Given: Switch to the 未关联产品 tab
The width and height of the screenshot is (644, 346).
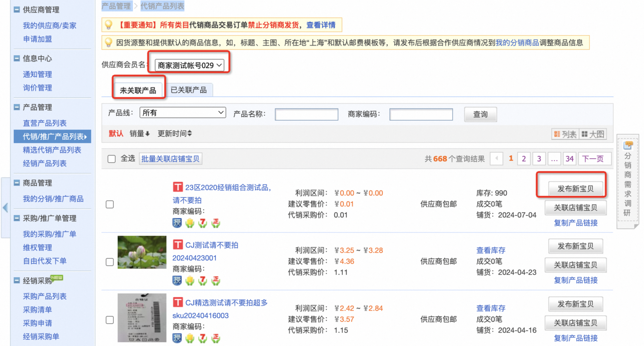Looking at the screenshot, I should click(x=138, y=90).
